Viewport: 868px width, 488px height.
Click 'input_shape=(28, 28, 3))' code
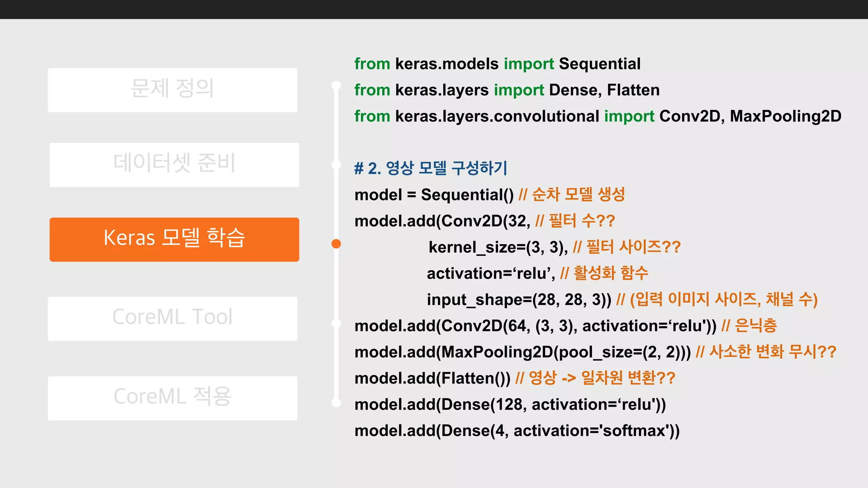pos(519,299)
